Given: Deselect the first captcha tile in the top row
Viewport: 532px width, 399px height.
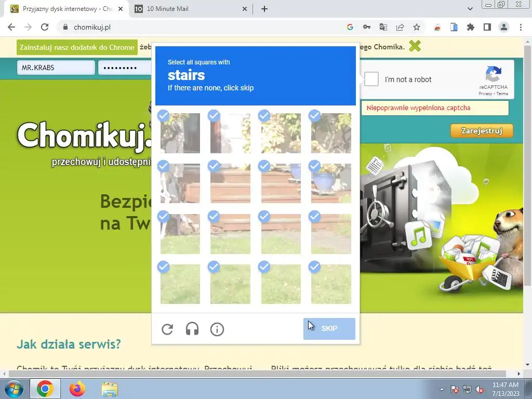Looking at the screenshot, I should click(x=180, y=134).
